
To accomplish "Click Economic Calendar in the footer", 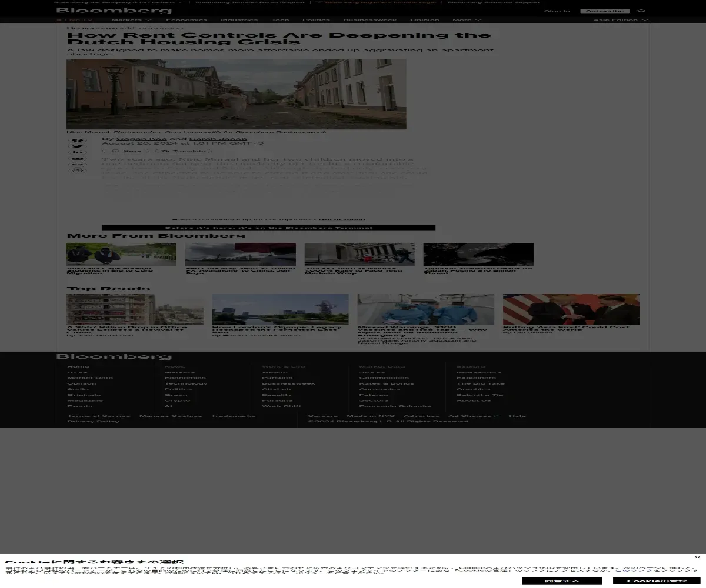I will pyautogui.click(x=395, y=406).
